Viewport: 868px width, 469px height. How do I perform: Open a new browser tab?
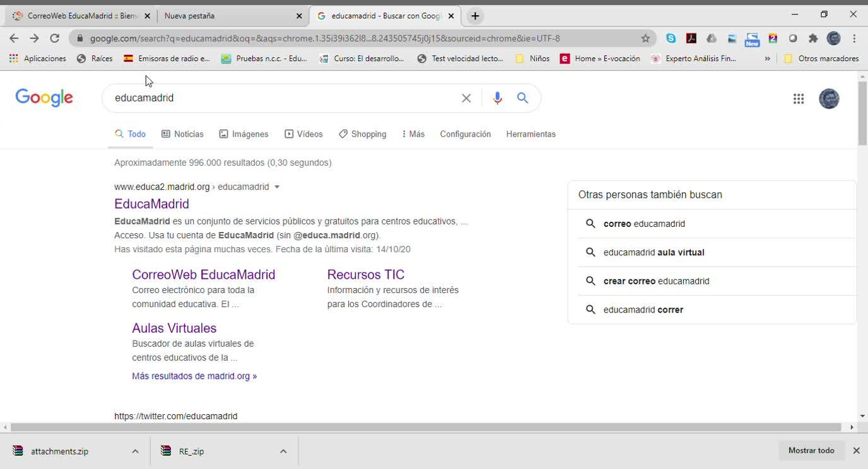click(x=475, y=16)
